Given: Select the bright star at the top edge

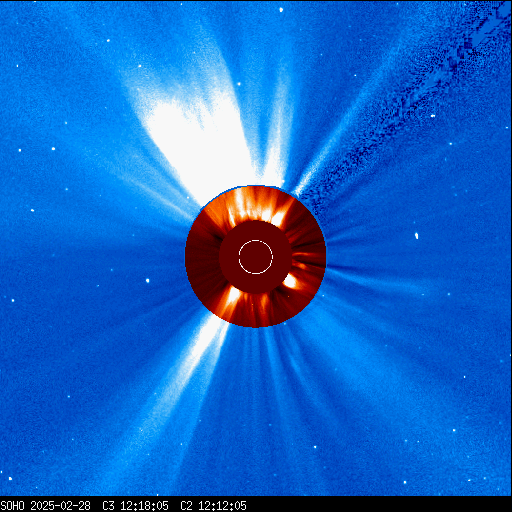Looking at the screenshot, I should pos(281,10).
